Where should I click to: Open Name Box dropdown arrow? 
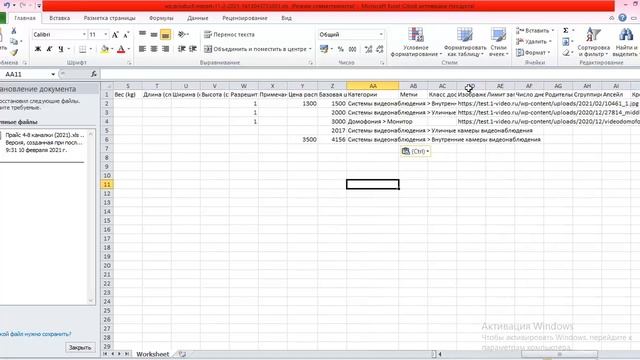[53, 74]
